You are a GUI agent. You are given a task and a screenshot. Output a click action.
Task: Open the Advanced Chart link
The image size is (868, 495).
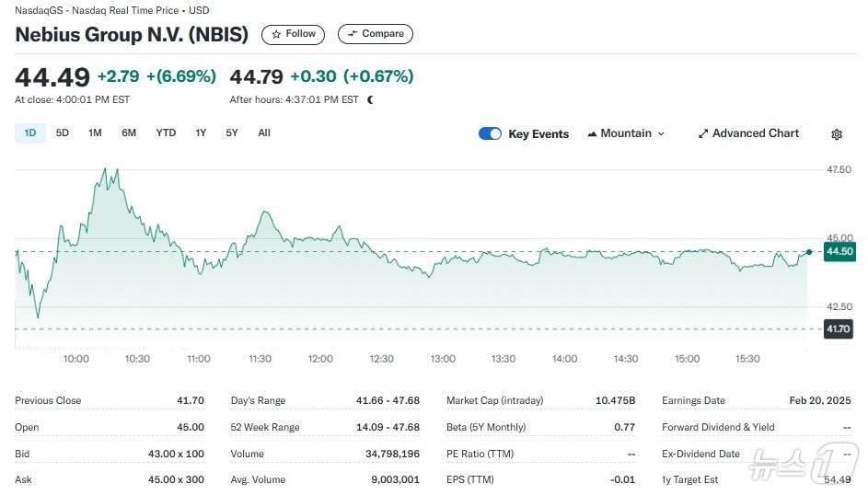tap(755, 133)
